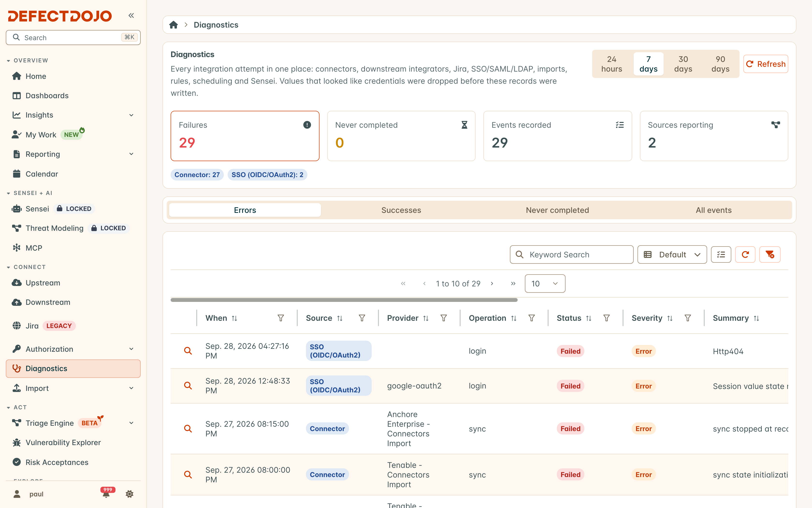
Task: Open settings gear next to paul
Action: 130,494
